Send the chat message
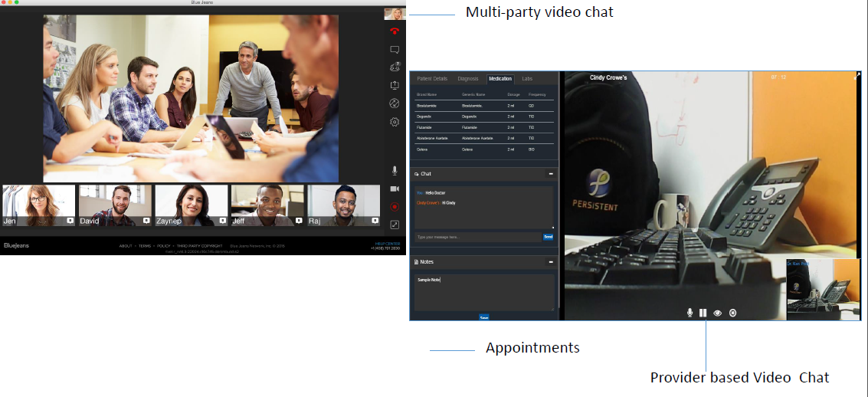 tap(548, 237)
